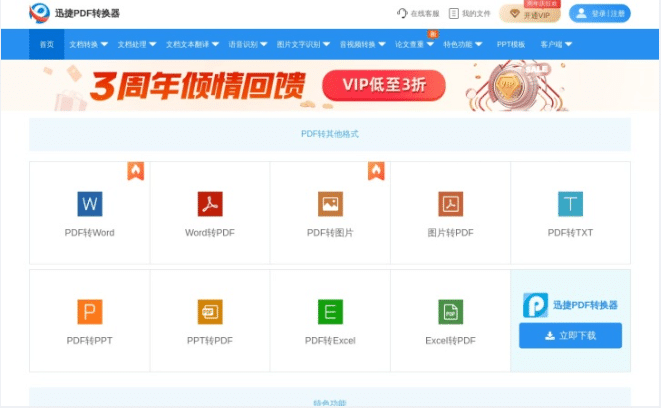Screen dimensions: 661x408
Task: Go to the 首页 tab
Action: (46, 44)
